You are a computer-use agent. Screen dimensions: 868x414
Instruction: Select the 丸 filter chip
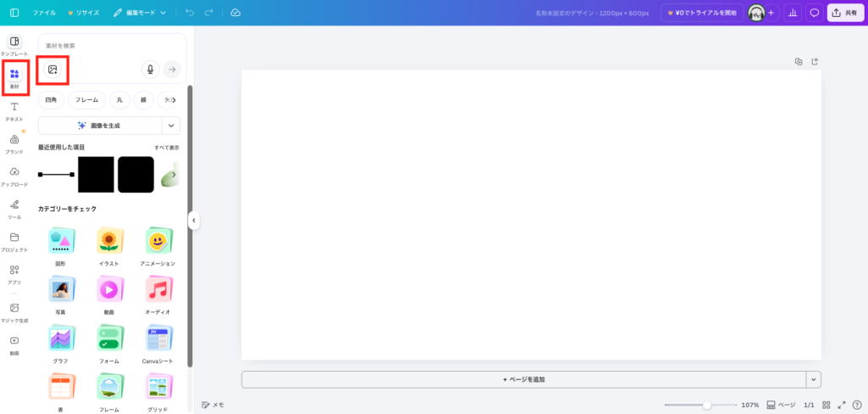(120, 100)
